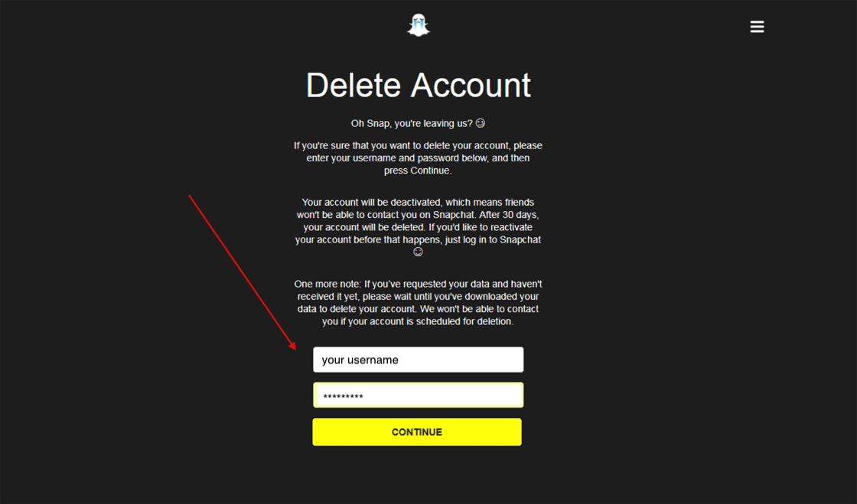Click the "just log in to Snapchat" line
The width and height of the screenshot is (857, 504).
tap(418, 239)
